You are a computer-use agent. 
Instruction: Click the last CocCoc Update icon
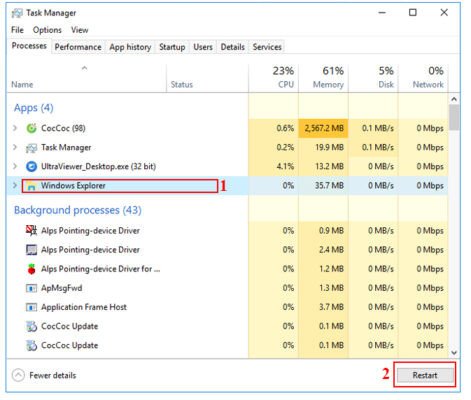click(31, 346)
